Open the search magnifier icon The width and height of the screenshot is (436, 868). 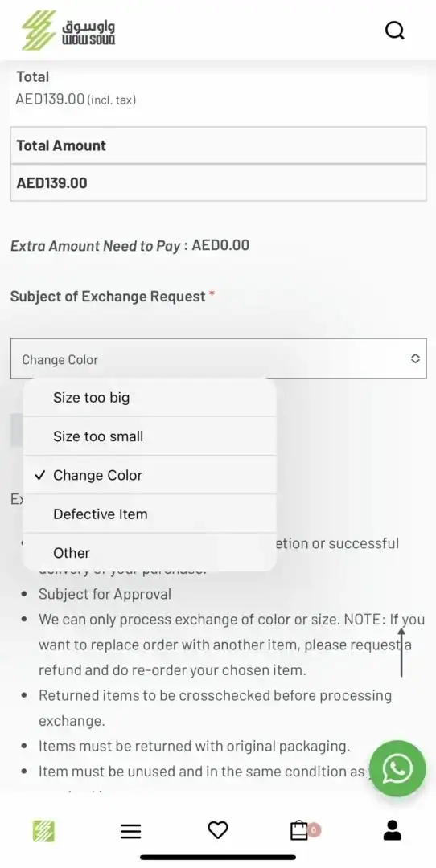pyautogui.click(x=395, y=30)
